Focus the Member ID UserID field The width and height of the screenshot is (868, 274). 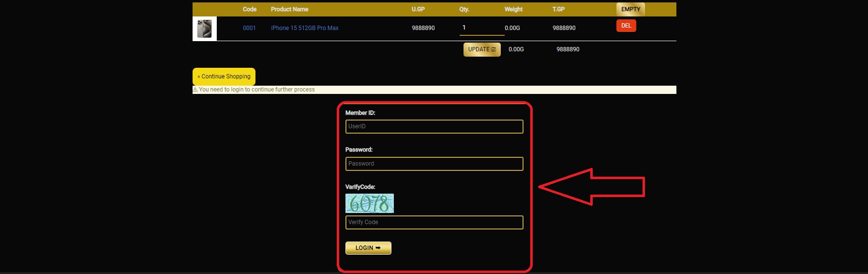click(434, 126)
